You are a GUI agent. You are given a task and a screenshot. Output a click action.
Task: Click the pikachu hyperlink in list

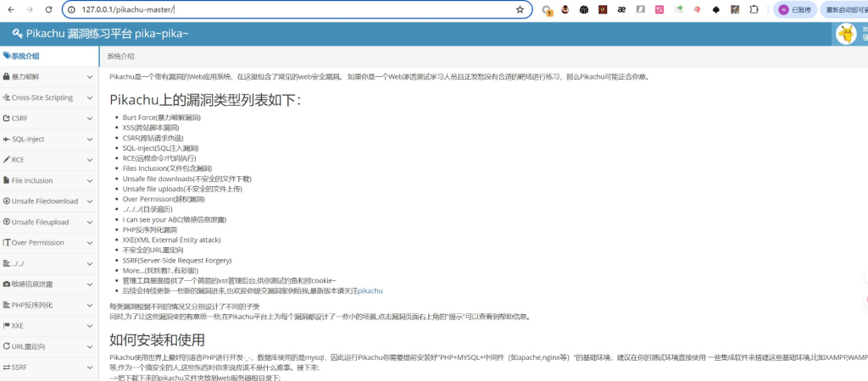(x=370, y=290)
